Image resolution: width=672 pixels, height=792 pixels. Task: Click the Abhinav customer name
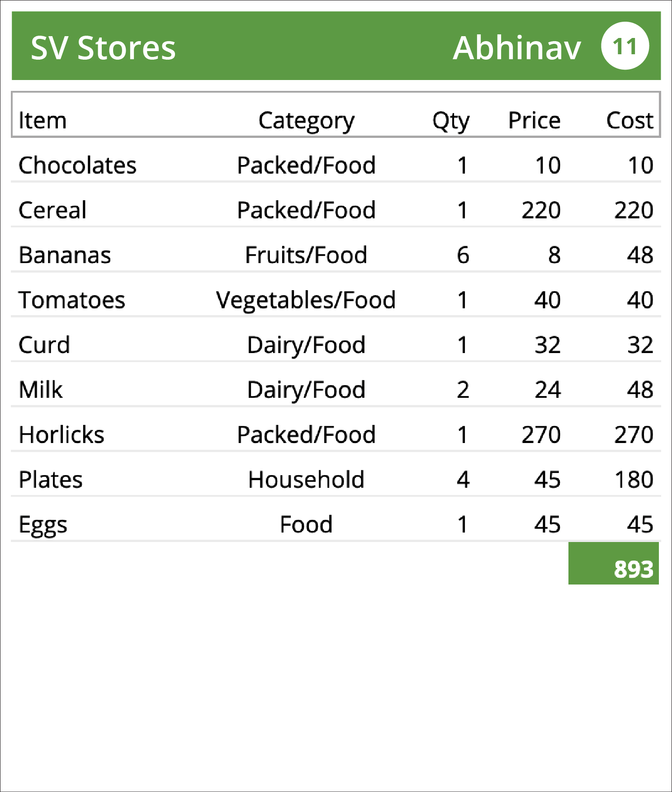coord(517,48)
